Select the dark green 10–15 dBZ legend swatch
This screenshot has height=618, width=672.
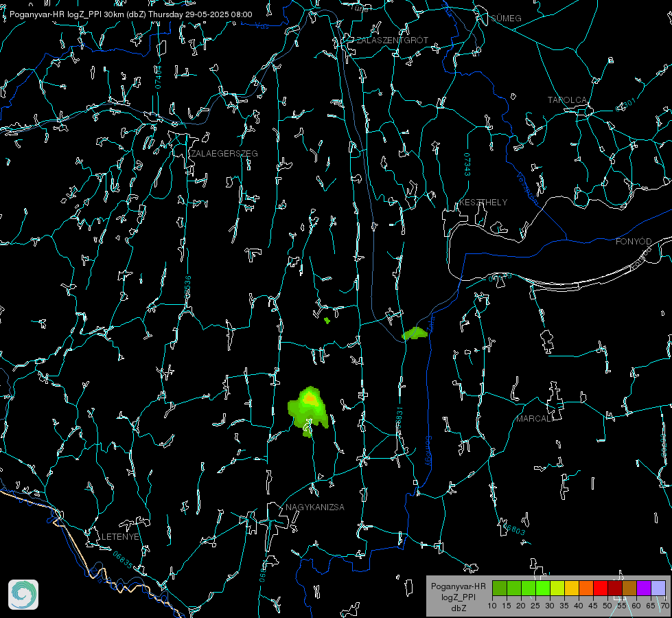tap(500, 588)
